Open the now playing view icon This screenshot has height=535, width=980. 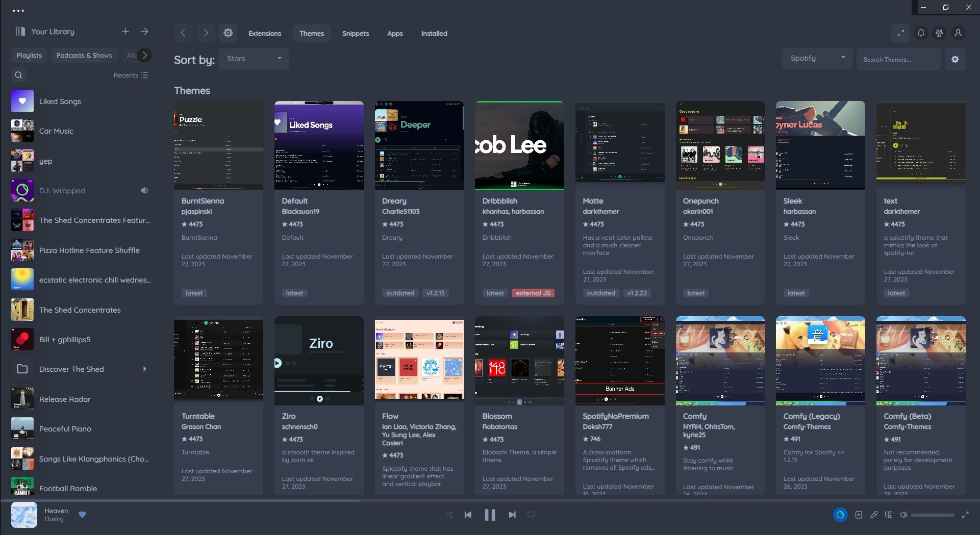click(859, 515)
